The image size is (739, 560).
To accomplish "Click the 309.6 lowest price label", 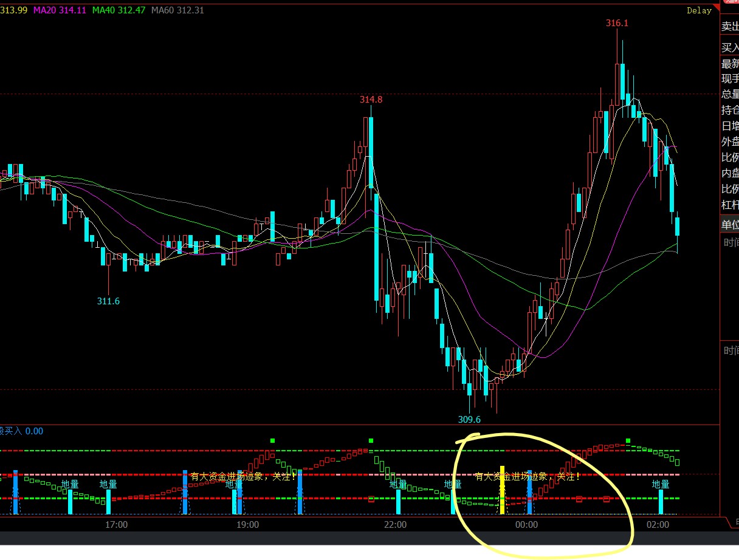I will tap(469, 419).
